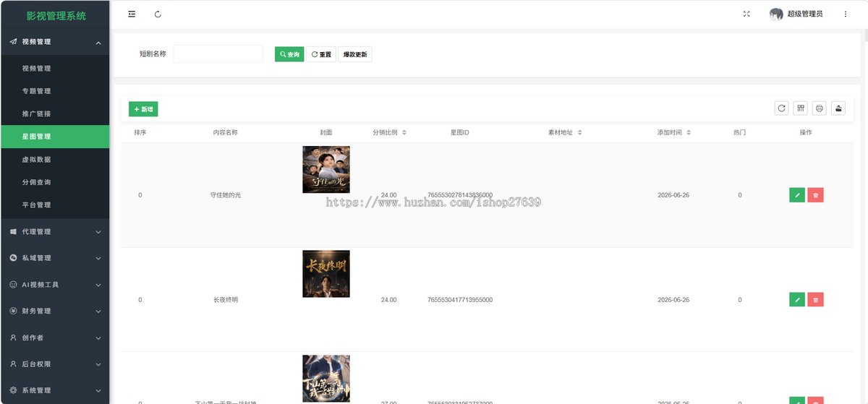The width and height of the screenshot is (868, 404).
Task: Toggle fullscreen mode icon
Action: pyautogui.click(x=746, y=14)
